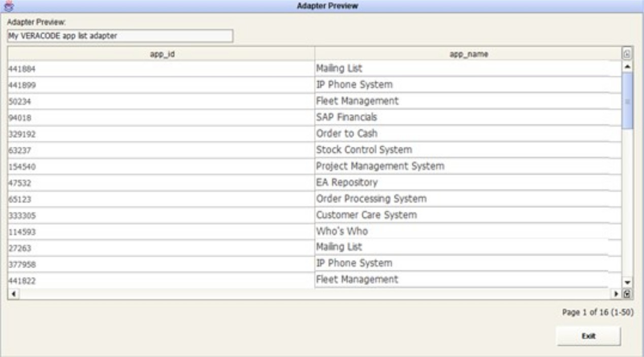Click the table corner icon above scrollbar
The image size is (644, 357).
627,54
